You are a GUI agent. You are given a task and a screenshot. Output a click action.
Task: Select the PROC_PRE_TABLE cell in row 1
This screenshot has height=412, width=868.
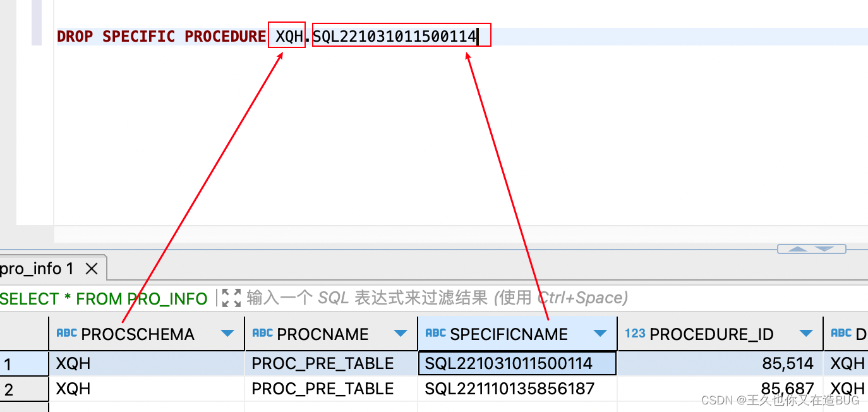point(322,363)
